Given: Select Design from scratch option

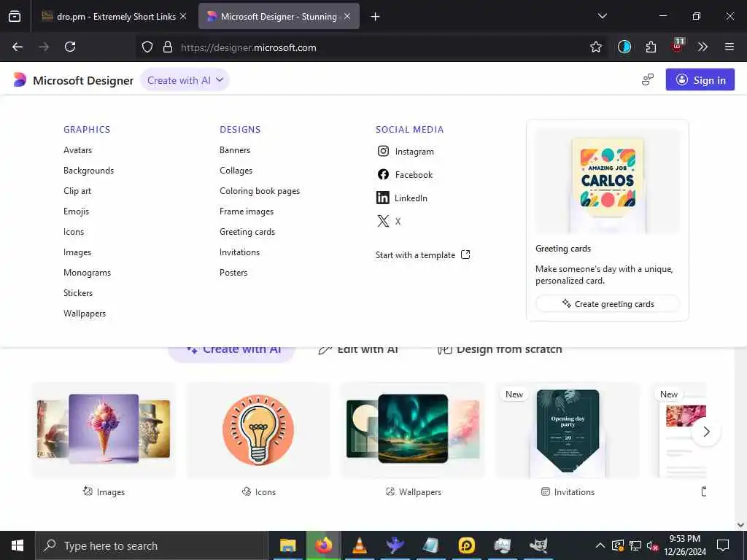Looking at the screenshot, I should [x=500, y=349].
